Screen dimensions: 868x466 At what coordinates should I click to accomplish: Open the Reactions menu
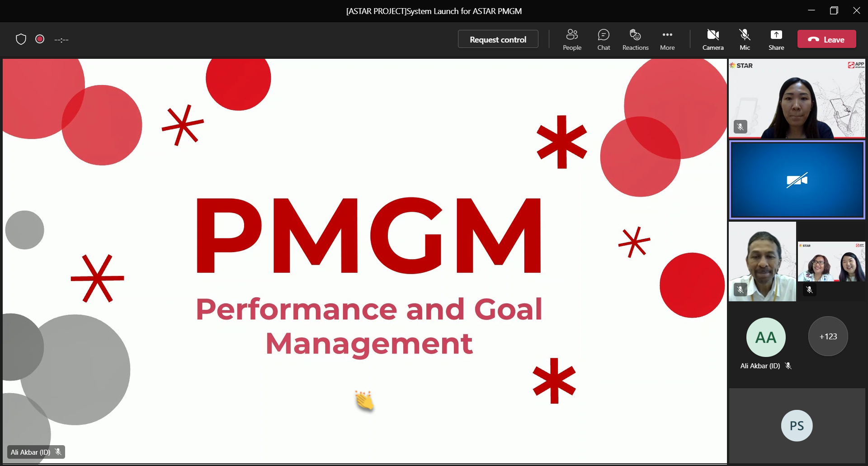635,39
